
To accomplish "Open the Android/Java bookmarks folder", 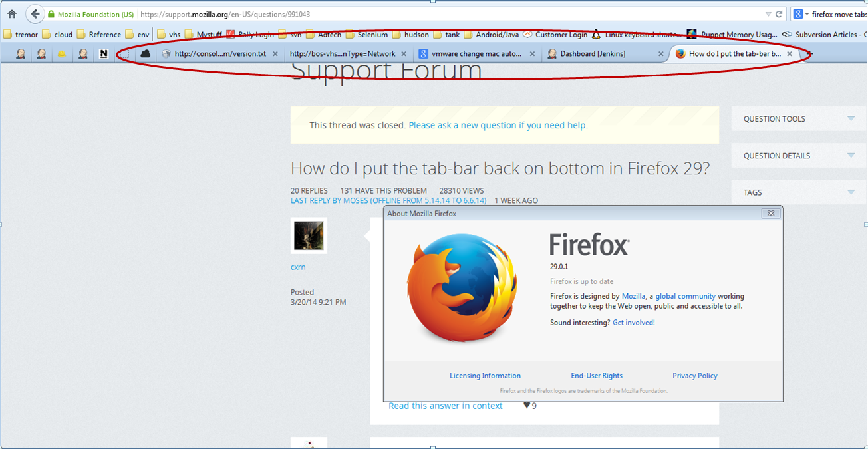I will (x=492, y=35).
